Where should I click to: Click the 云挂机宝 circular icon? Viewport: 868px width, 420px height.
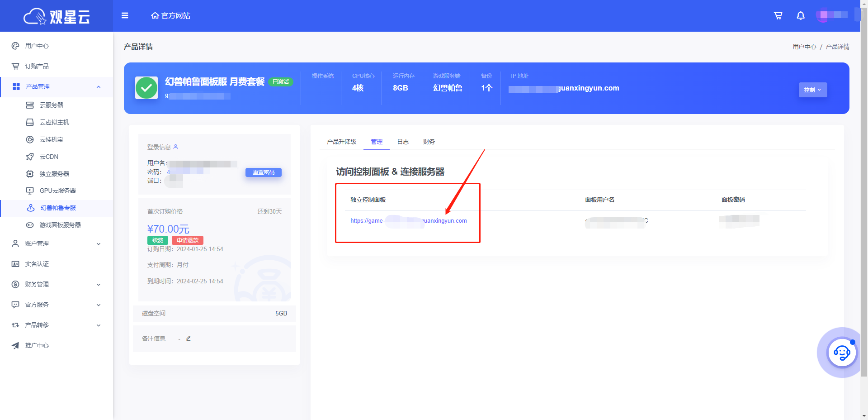30,139
